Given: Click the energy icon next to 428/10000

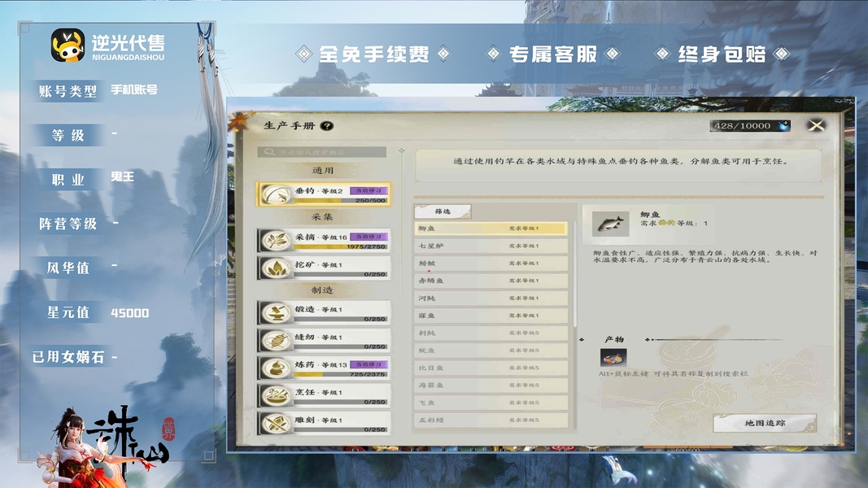Looking at the screenshot, I should [x=784, y=125].
